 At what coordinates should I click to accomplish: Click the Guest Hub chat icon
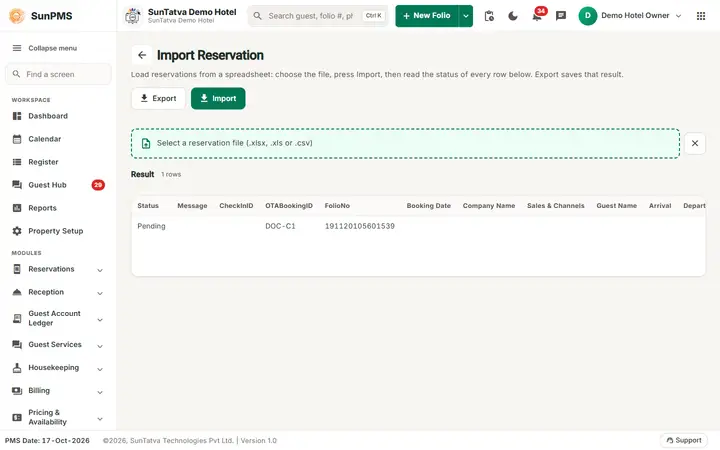[x=17, y=185]
